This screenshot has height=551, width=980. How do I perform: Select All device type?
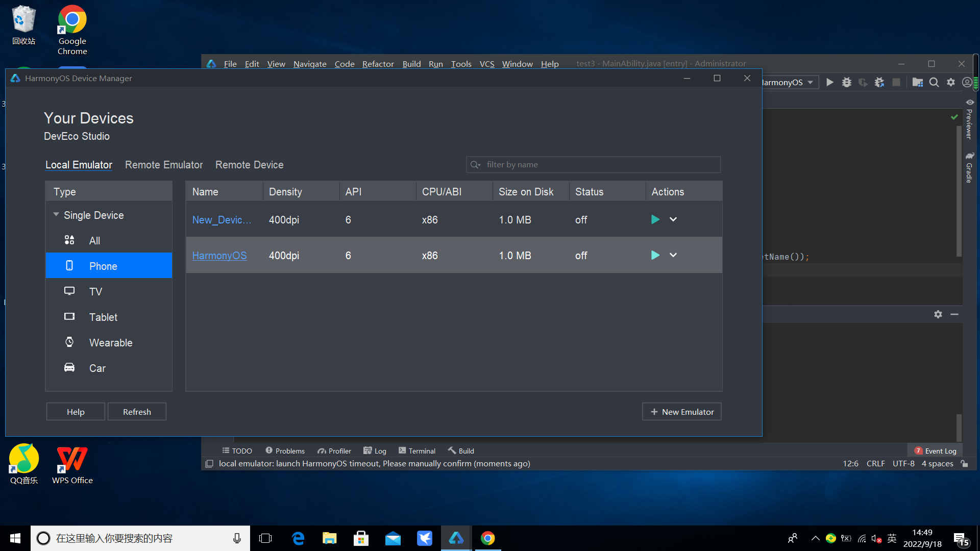pyautogui.click(x=109, y=241)
